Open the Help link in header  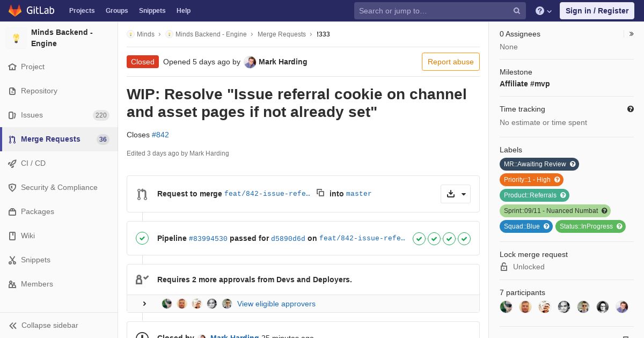(184, 11)
